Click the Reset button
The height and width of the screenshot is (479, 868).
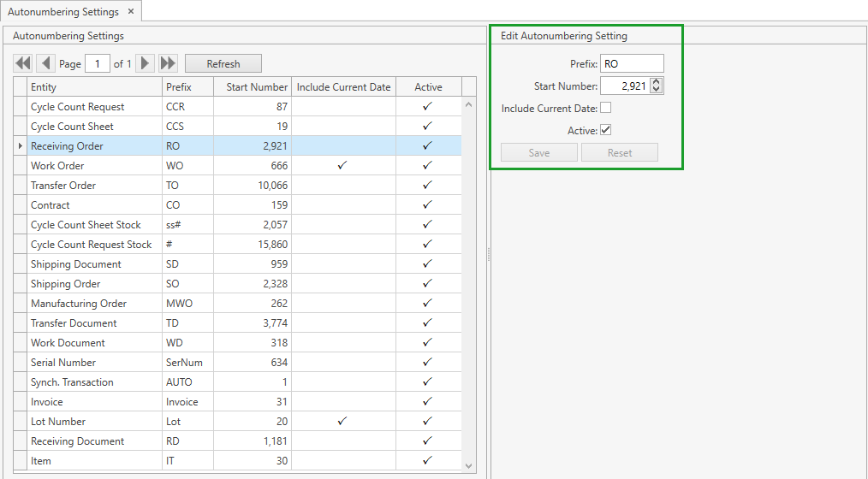point(620,153)
